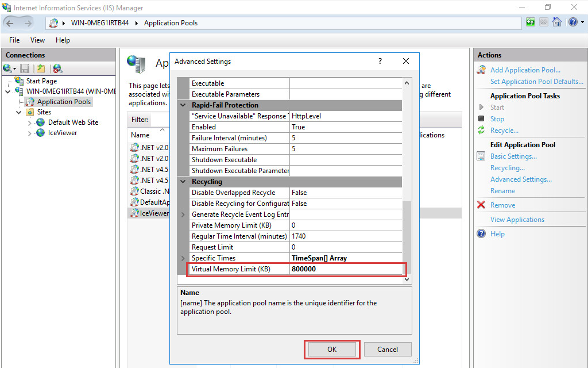Collapse the Sites tree node
This screenshot has width=588, height=368.
click(x=19, y=112)
